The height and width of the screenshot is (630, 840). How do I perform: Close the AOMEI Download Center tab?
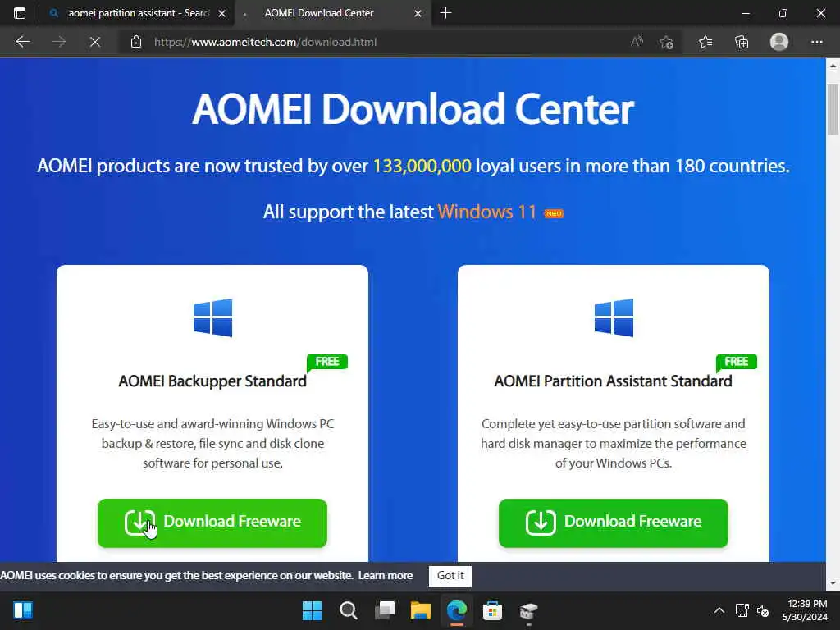[418, 13]
